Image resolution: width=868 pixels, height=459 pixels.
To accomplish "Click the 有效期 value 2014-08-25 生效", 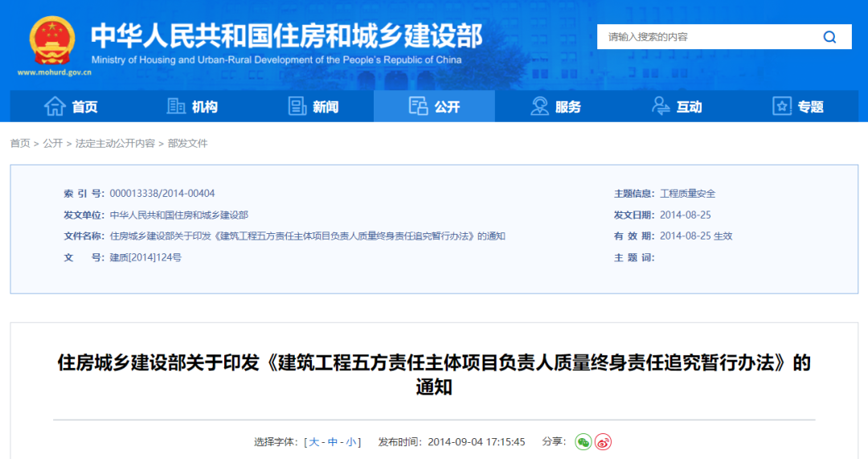I will (696, 236).
